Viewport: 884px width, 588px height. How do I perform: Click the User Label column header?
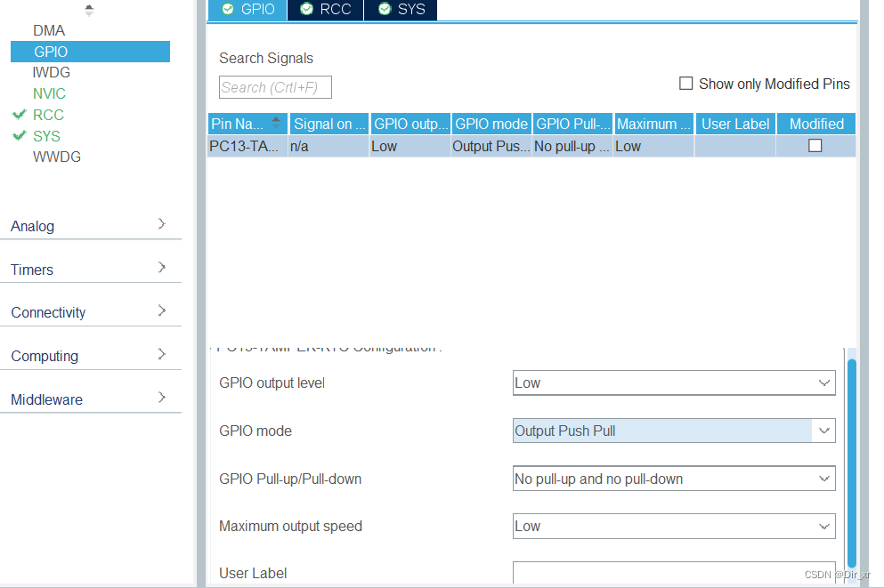(x=735, y=124)
